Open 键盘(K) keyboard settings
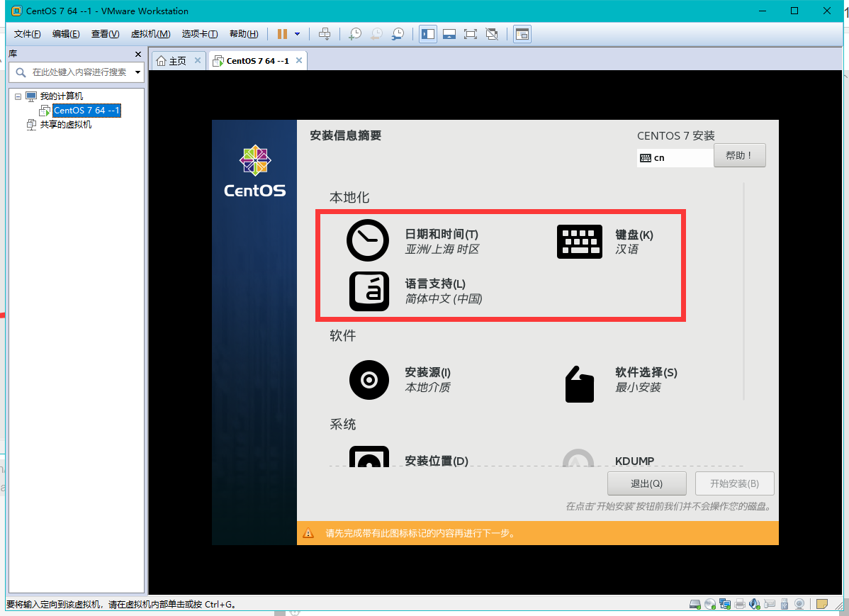Screen dimensions: 849x616 coord(606,242)
